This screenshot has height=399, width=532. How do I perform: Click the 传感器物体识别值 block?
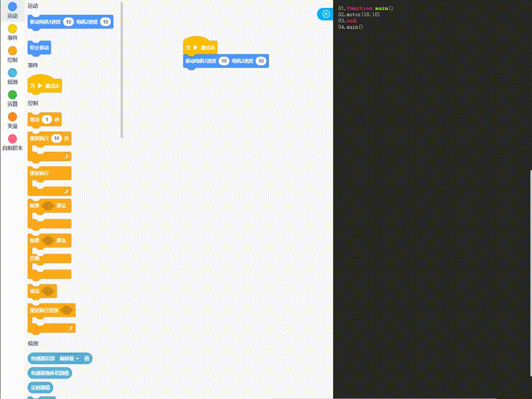[50, 373]
